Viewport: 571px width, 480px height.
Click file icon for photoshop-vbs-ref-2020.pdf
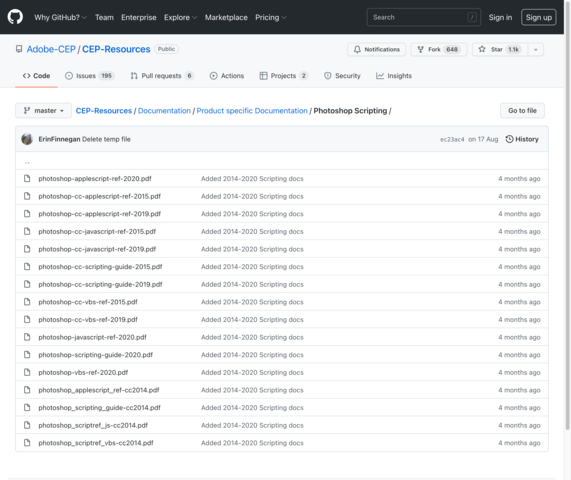click(x=27, y=372)
